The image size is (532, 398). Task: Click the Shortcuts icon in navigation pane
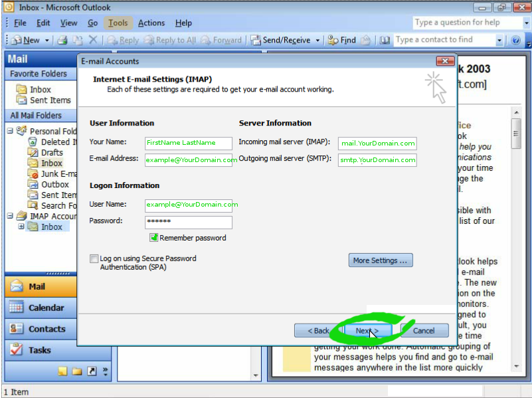click(x=92, y=371)
